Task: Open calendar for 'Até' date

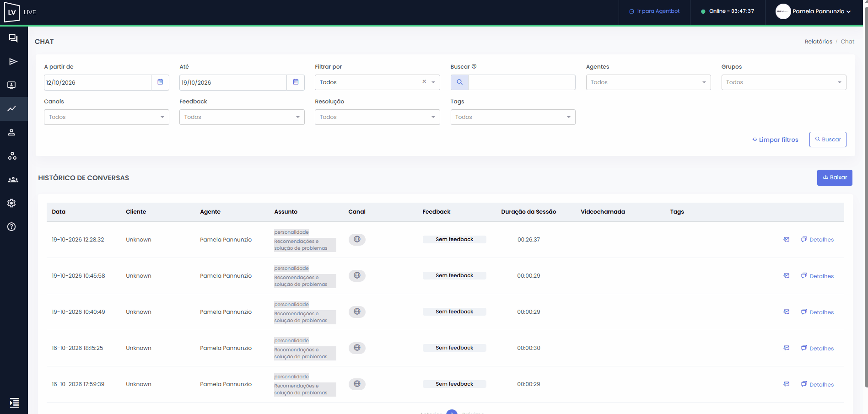Action: tap(296, 82)
